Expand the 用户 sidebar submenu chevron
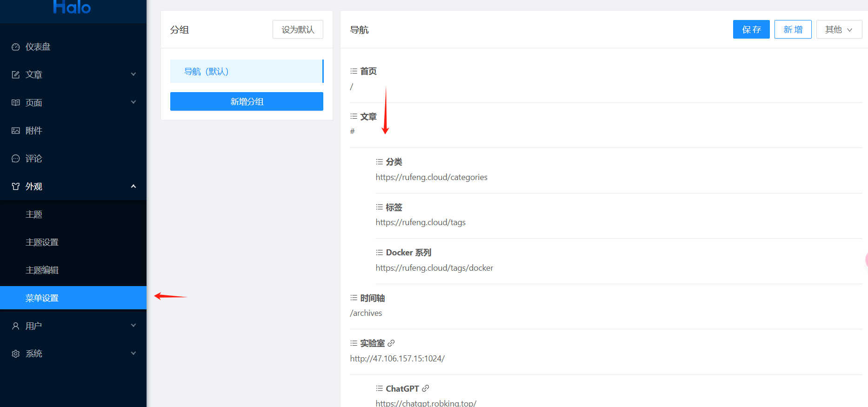Screen dimensions: 868x407 134,326
